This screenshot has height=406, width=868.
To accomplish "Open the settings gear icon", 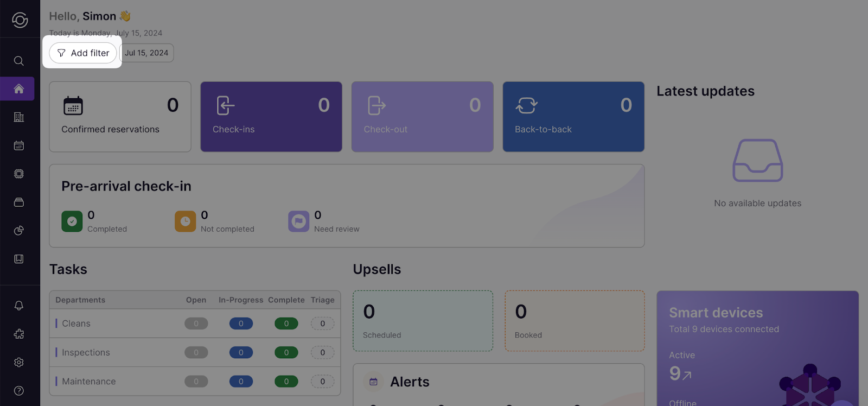I will [x=19, y=362].
